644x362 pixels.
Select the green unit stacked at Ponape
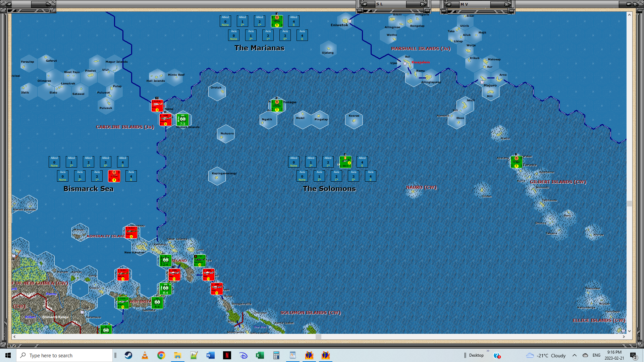[x=277, y=106]
